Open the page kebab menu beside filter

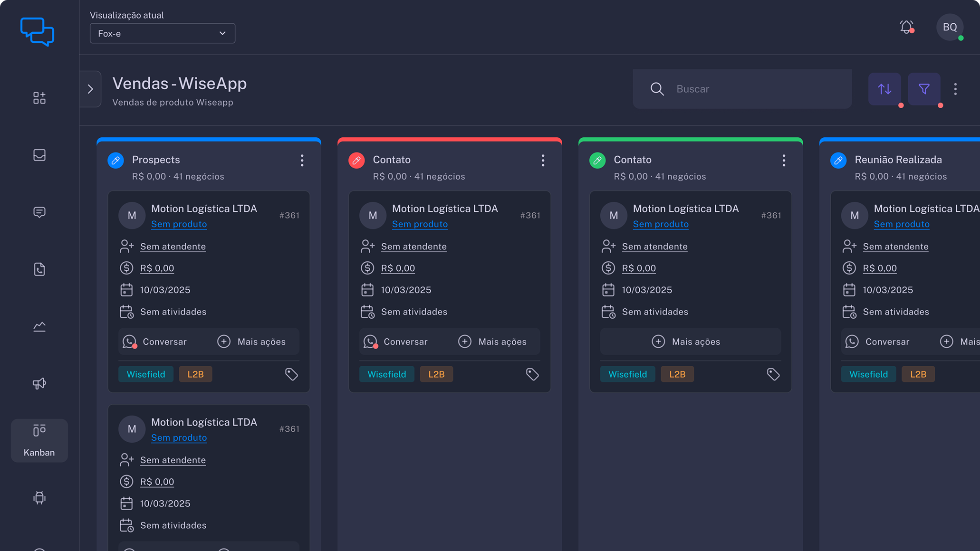[955, 89]
